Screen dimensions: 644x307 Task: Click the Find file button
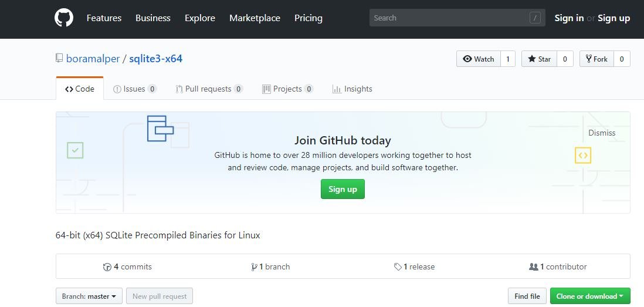click(527, 296)
